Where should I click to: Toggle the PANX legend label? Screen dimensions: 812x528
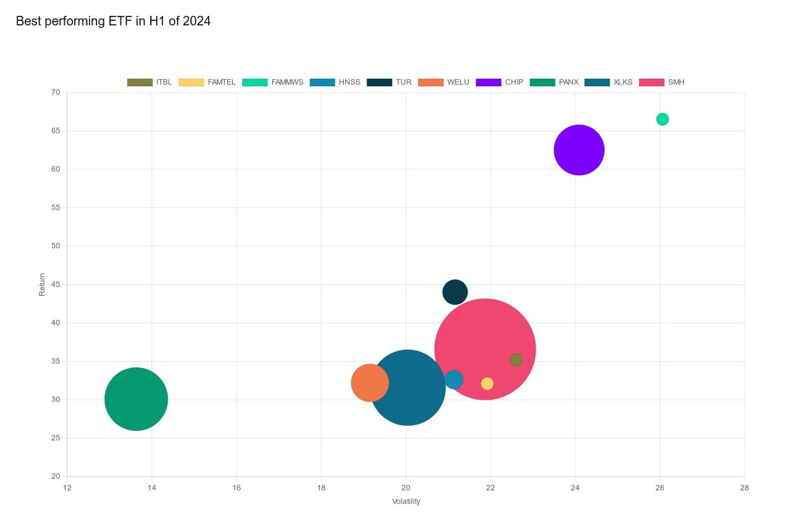[x=568, y=82]
